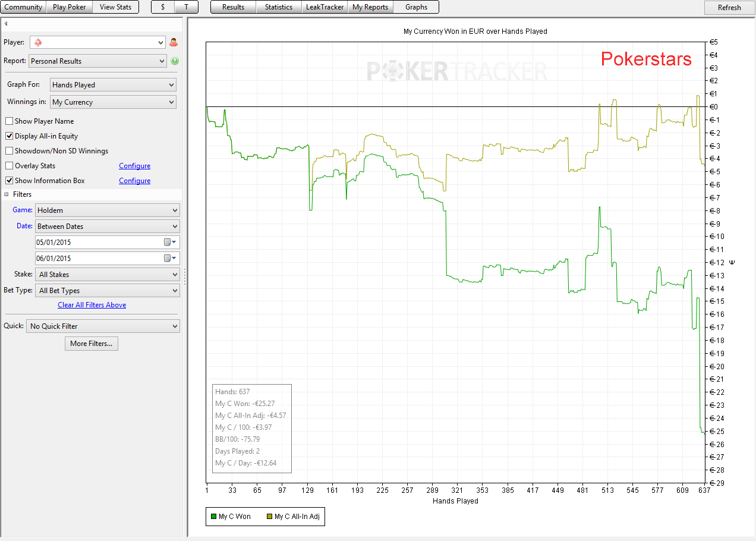
Task: Switch to the Play Poker tab
Action: coord(70,7)
